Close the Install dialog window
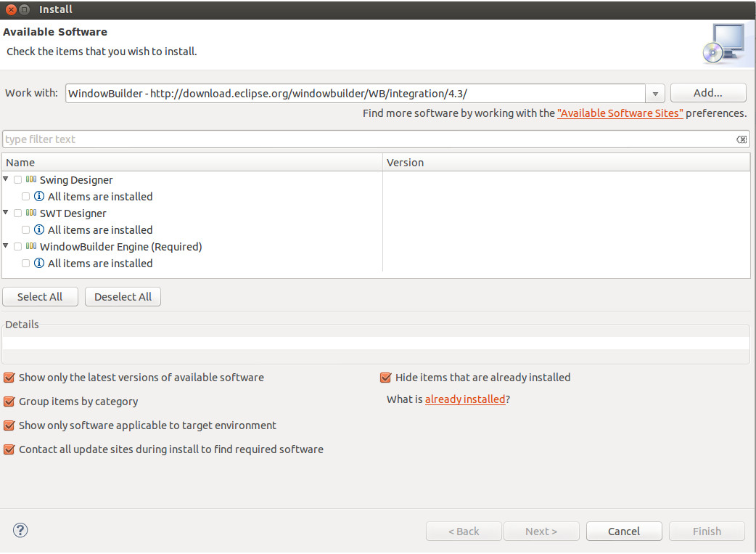The height and width of the screenshot is (554, 756). (11, 9)
